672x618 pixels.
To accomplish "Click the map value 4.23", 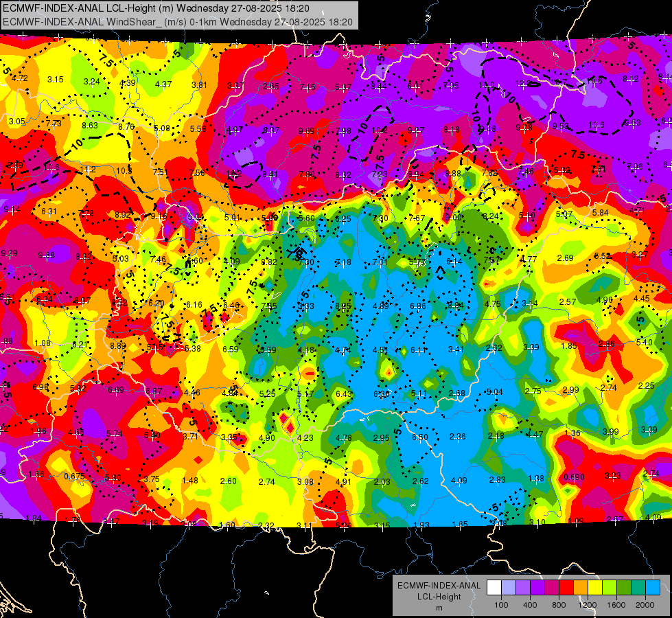I will [x=305, y=438].
